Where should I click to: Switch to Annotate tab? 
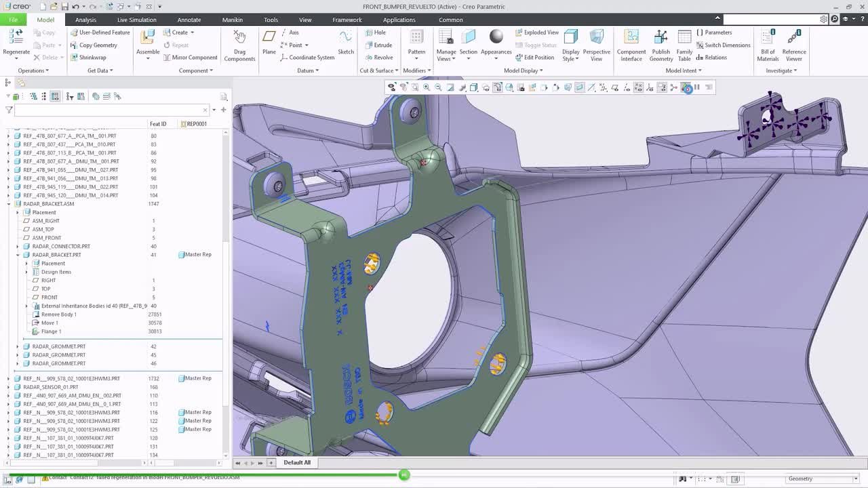click(189, 20)
